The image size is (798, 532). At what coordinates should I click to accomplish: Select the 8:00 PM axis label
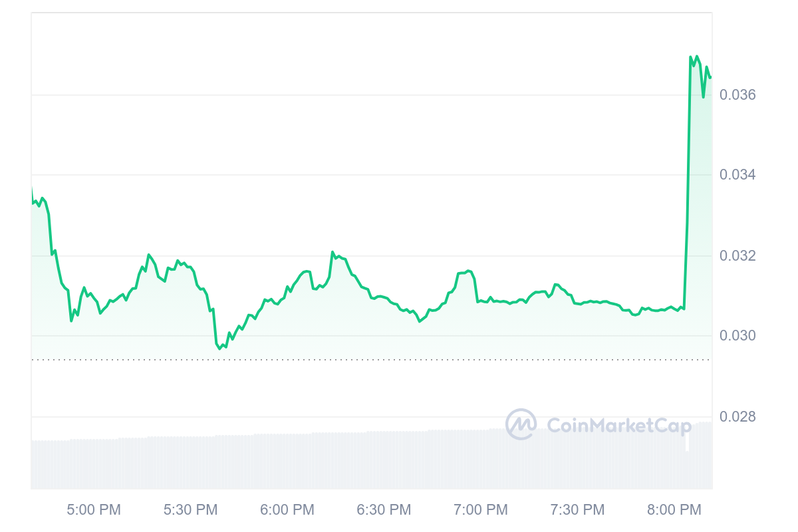674,510
